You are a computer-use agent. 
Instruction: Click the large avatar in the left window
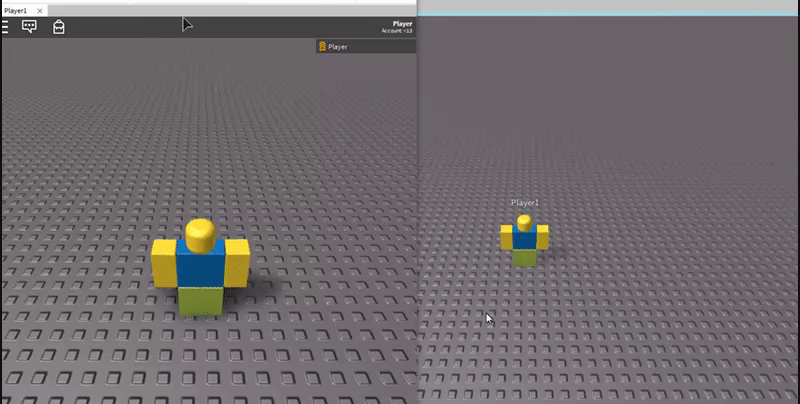pos(201,268)
